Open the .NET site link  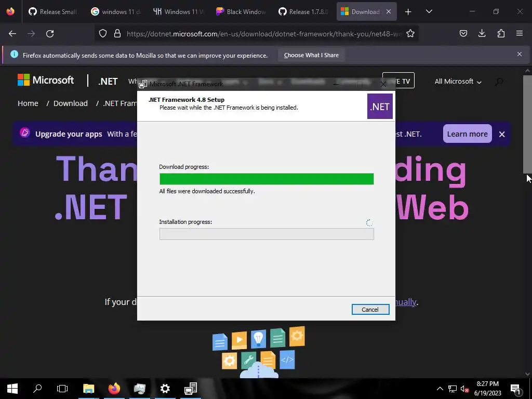tap(108, 82)
